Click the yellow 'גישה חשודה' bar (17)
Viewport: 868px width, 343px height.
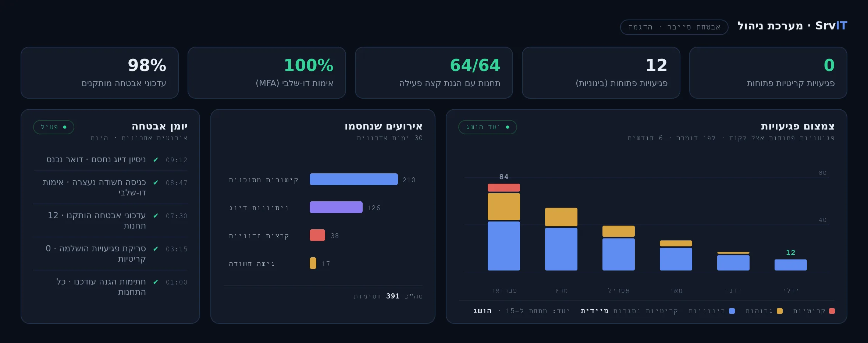tap(313, 263)
